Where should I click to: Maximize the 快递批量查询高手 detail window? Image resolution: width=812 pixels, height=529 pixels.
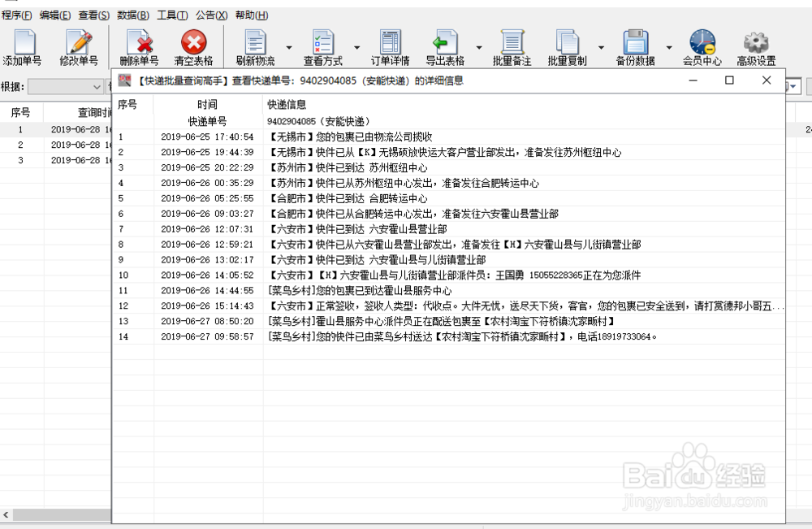tap(729, 80)
